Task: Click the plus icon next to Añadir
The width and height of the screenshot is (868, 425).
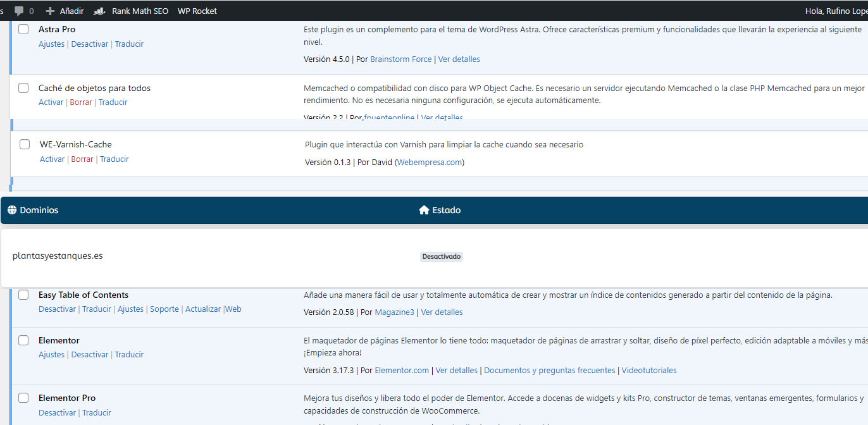Action: [51, 11]
